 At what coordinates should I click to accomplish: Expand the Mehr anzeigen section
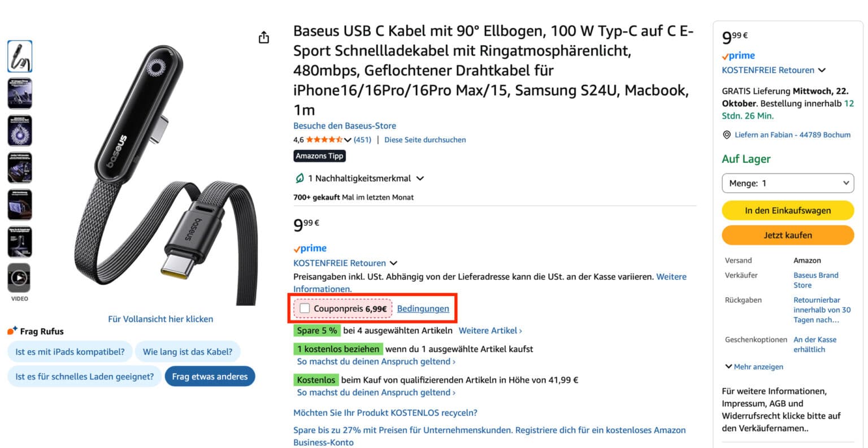(754, 367)
